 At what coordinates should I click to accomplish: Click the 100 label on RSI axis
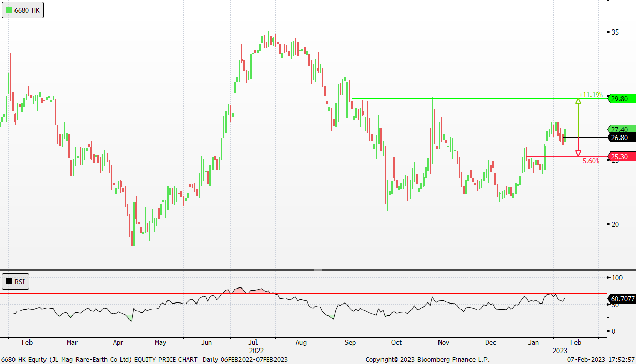coord(617,278)
